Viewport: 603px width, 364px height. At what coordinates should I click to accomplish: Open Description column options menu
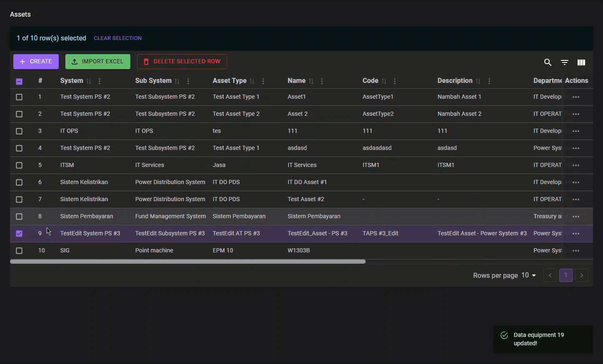pyautogui.click(x=489, y=81)
